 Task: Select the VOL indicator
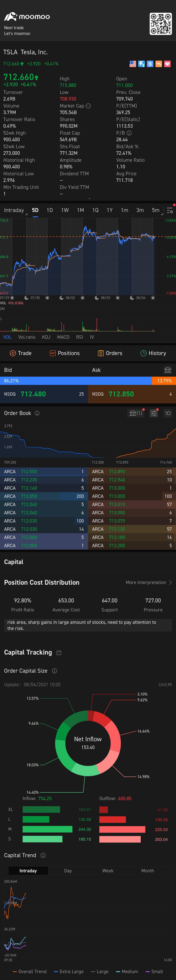point(7,337)
